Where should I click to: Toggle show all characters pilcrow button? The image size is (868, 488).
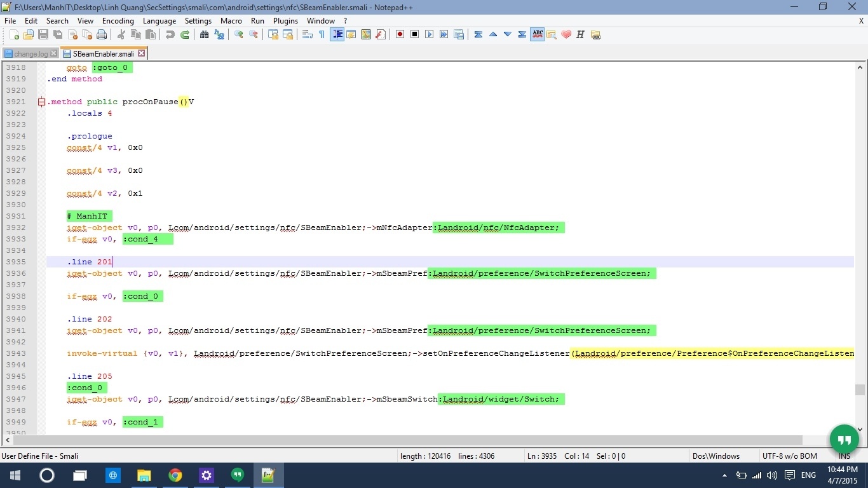tap(322, 34)
